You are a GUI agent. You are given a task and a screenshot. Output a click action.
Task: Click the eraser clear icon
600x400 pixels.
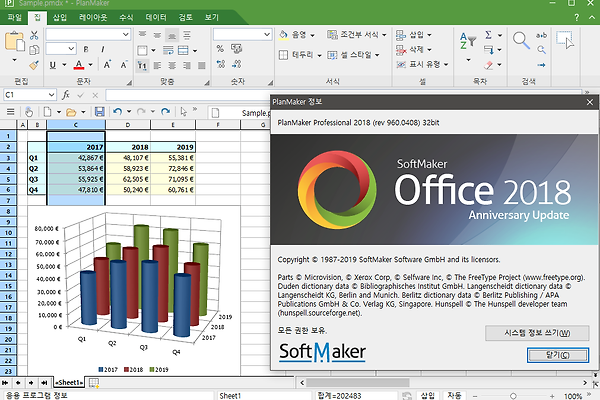(489, 65)
